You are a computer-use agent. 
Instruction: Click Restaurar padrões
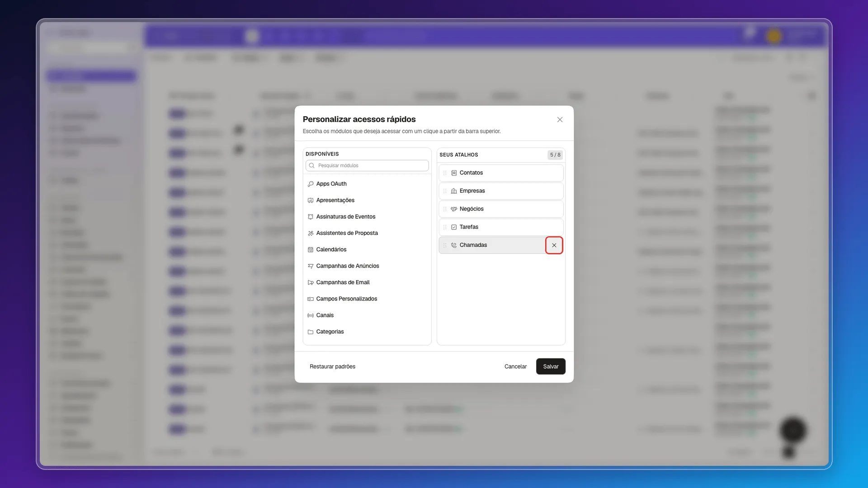[x=332, y=366]
